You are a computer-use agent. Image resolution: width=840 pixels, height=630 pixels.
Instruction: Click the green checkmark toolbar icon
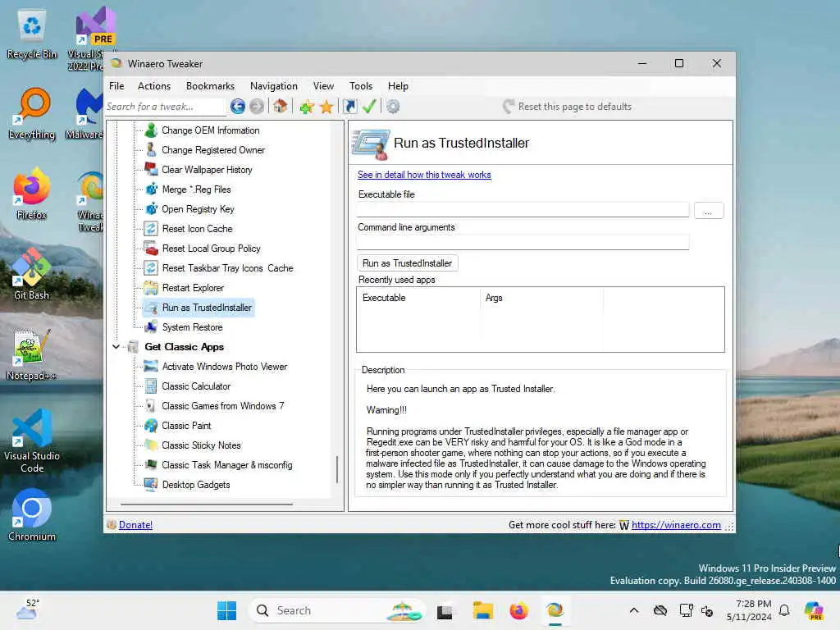(x=369, y=106)
